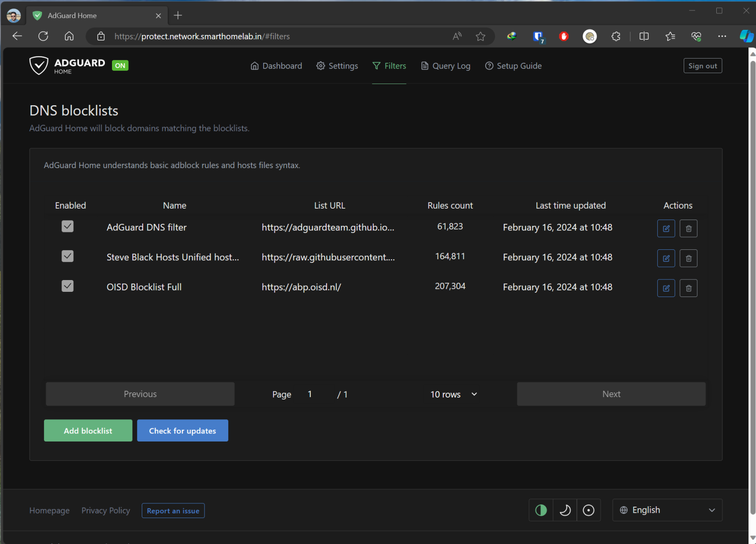
Task: Open the browser home page
Action: click(x=69, y=36)
